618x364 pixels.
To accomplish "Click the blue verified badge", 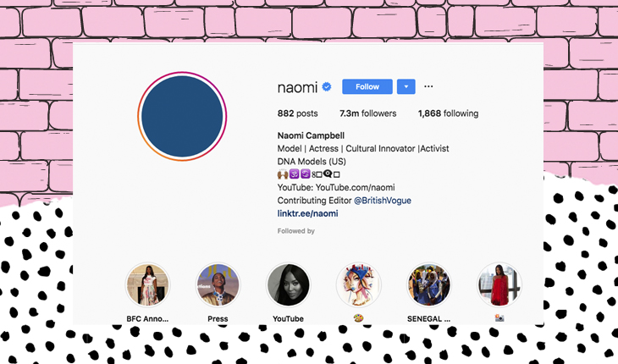I will coord(326,86).
